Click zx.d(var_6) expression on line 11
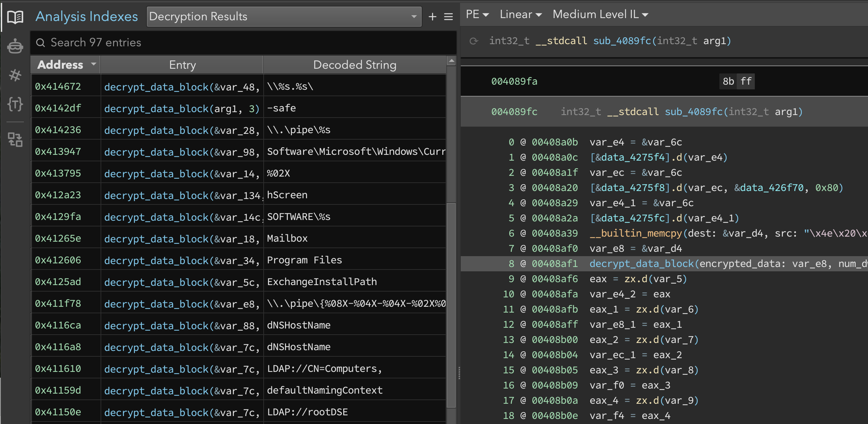 668,309
